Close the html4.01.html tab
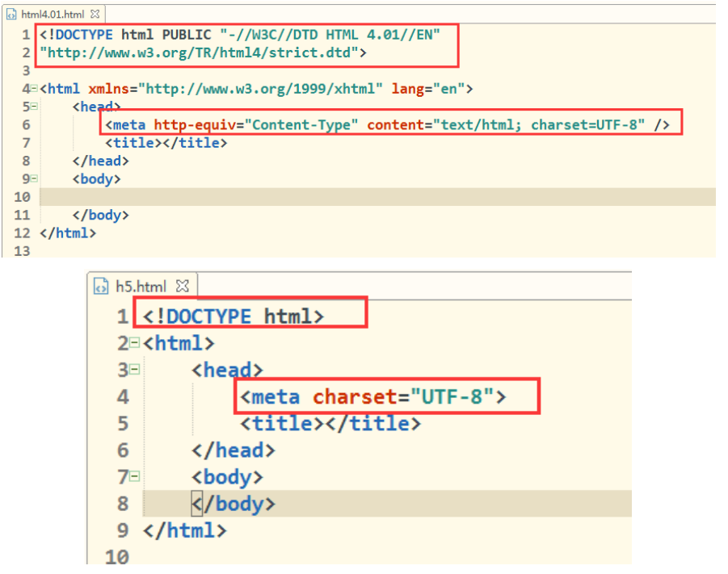728x574 pixels. click(95, 14)
